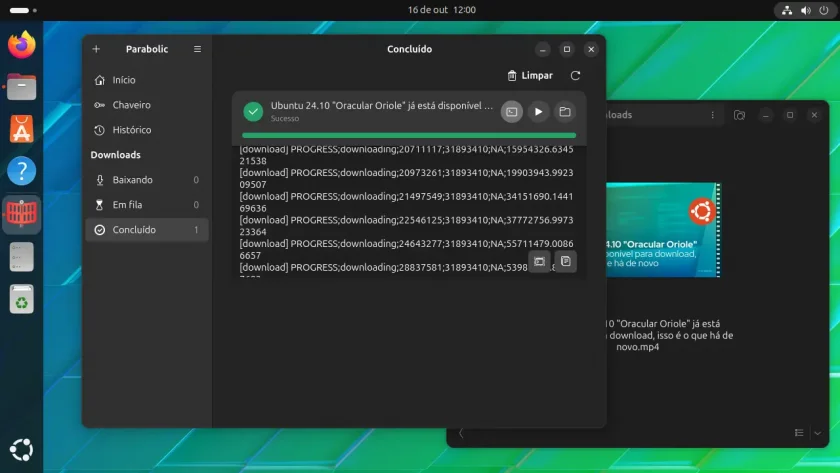
Task: Expand the file manager view options chevron
Action: [x=818, y=433]
